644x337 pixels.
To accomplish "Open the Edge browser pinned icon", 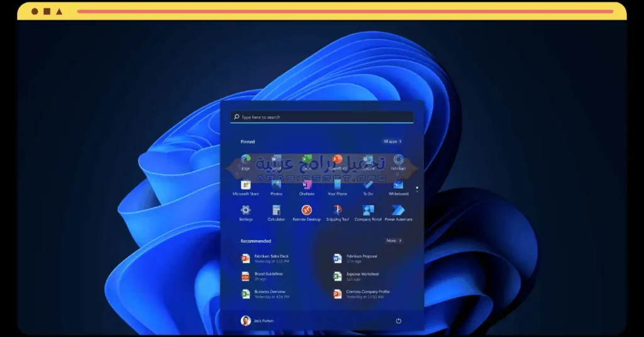I will [x=246, y=160].
